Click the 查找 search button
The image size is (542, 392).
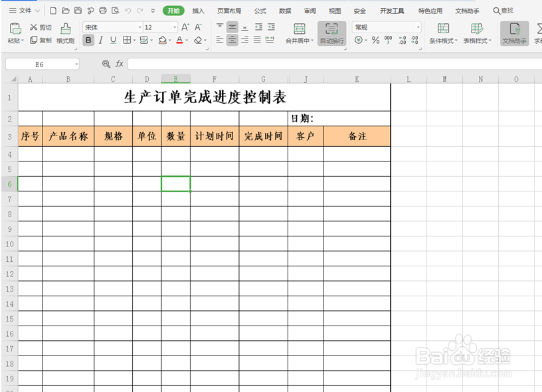pyautogui.click(x=503, y=11)
